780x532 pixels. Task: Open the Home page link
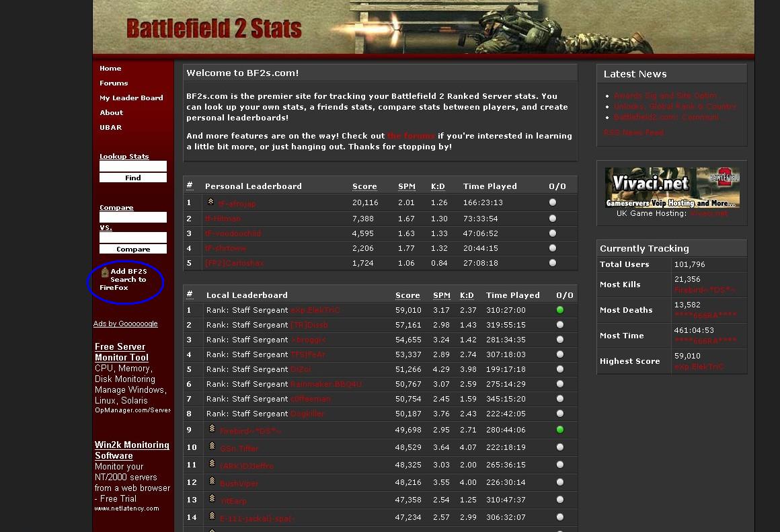[110, 68]
